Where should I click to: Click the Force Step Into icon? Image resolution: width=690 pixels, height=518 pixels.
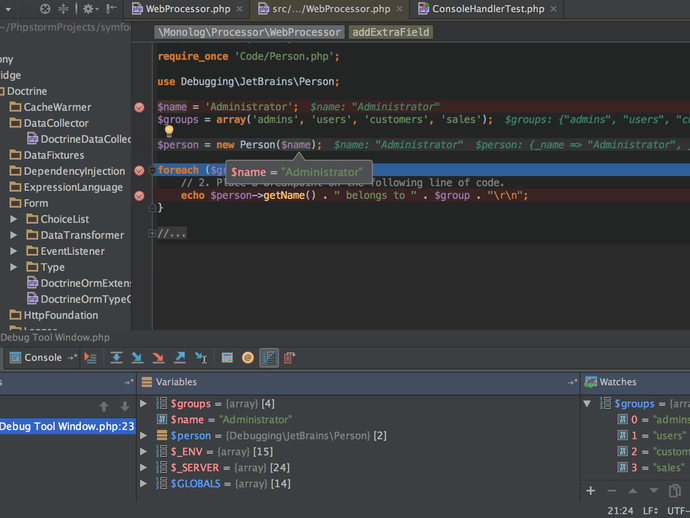point(158,357)
